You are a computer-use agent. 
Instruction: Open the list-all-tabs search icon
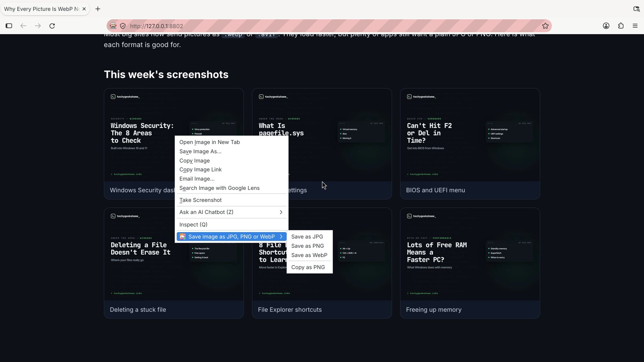(636, 9)
